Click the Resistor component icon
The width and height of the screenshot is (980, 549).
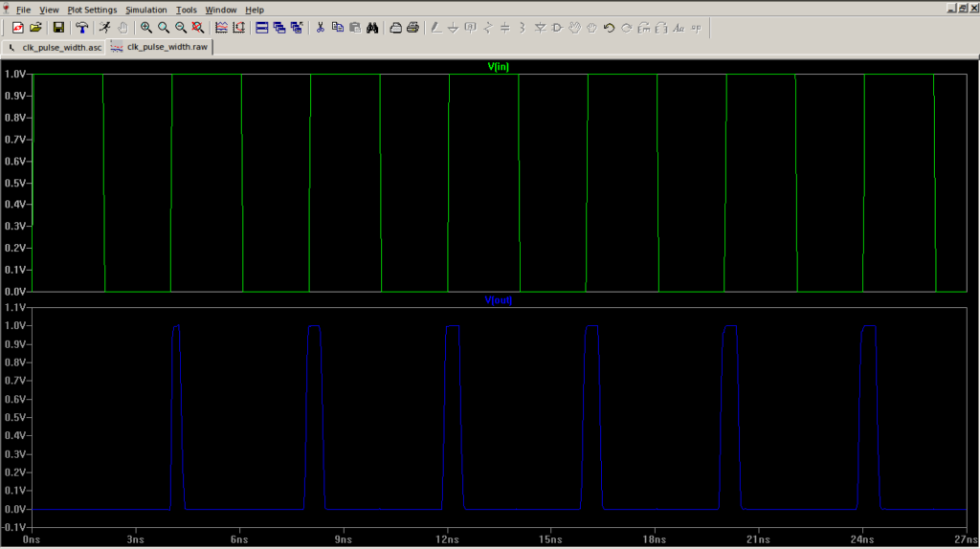click(488, 28)
